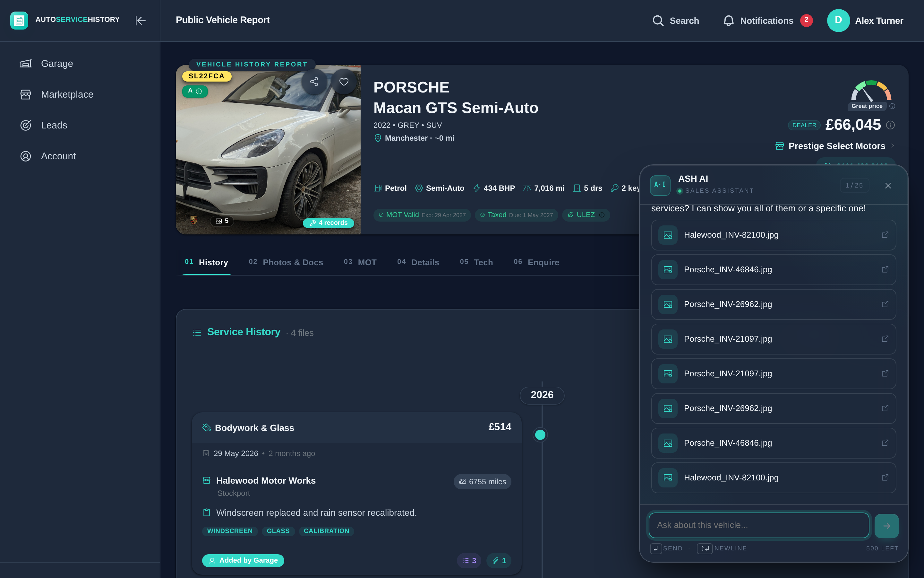Open the MOT tab

click(x=360, y=262)
